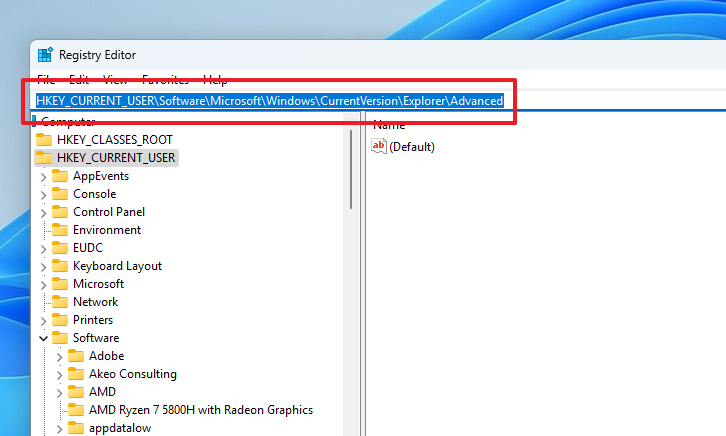Viewport: 726px width, 436px height.
Task: Select the Keyboard Layout key label
Action: pos(117,266)
